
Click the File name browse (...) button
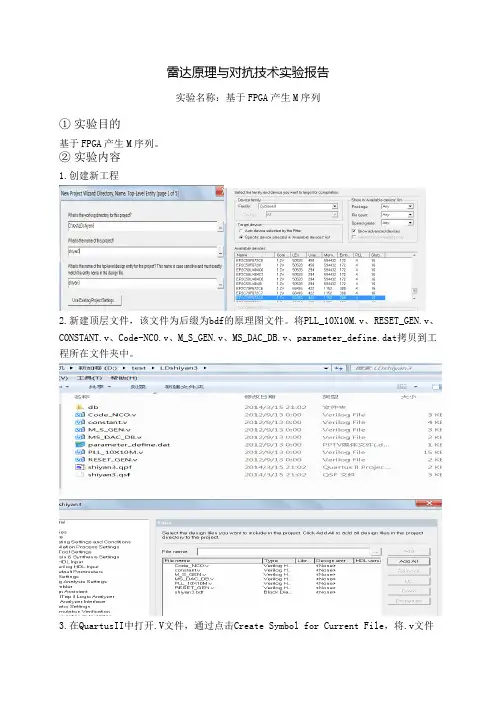tap(376, 552)
